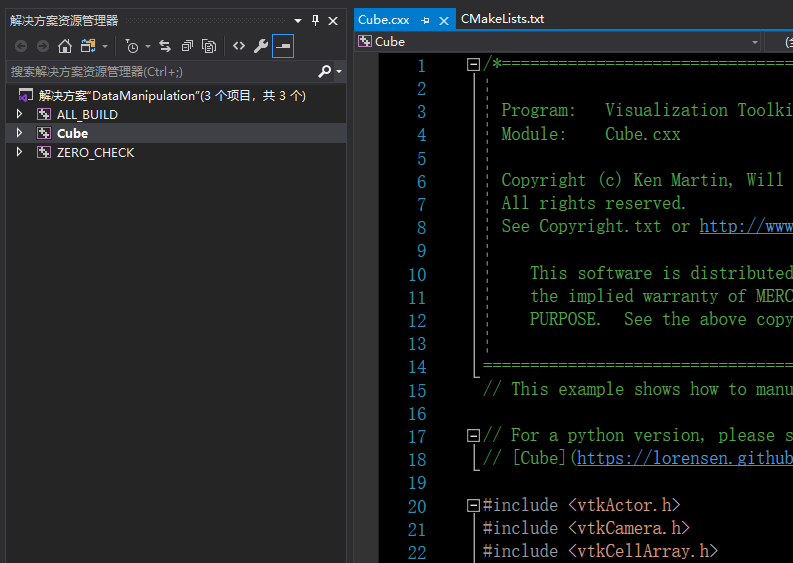
Task: Open the pending changes filter clock icon
Action: click(131, 47)
